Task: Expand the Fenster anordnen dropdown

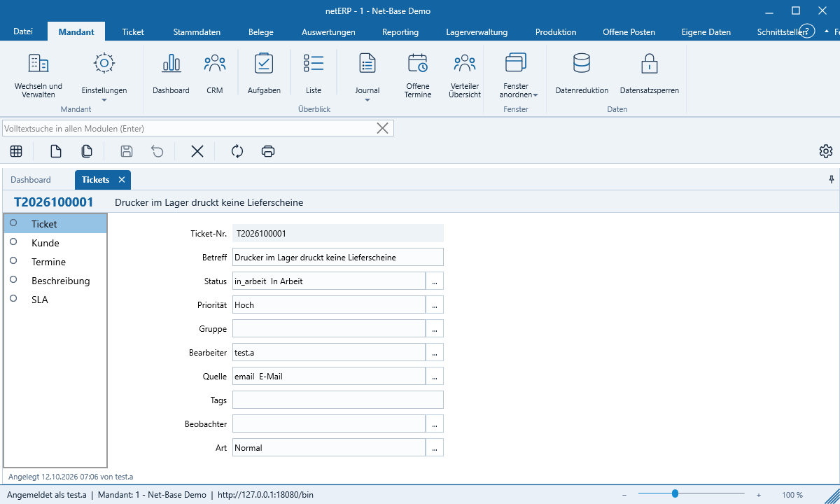Action: [535, 95]
